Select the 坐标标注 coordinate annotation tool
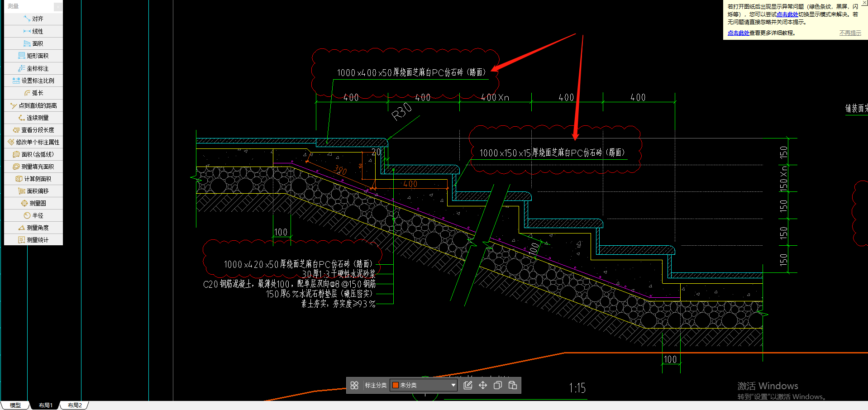This screenshot has width=868, height=410. coord(33,68)
